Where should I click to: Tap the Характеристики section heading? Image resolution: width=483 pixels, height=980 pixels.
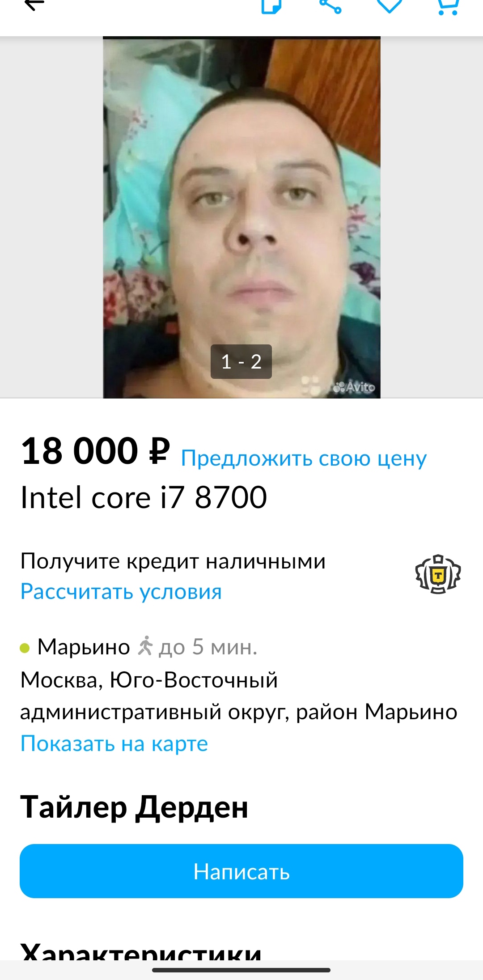(141, 950)
